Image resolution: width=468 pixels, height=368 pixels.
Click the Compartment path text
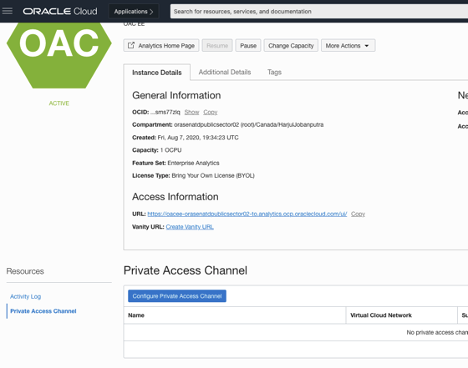pos(249,125)
